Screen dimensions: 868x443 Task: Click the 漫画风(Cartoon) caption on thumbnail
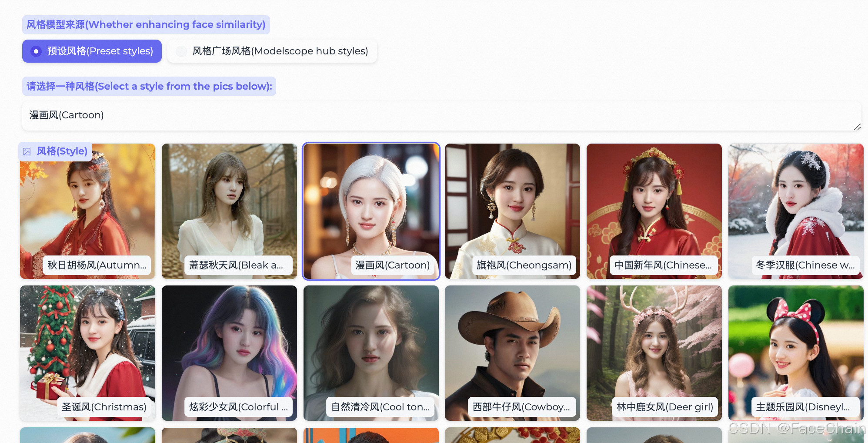392,265
